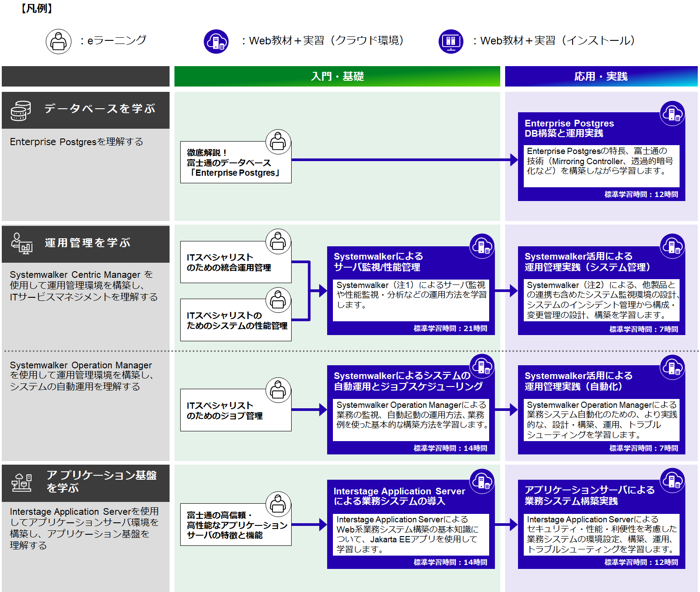Click cloud icon on 業務システム構築実践 card

click(672, 480)
